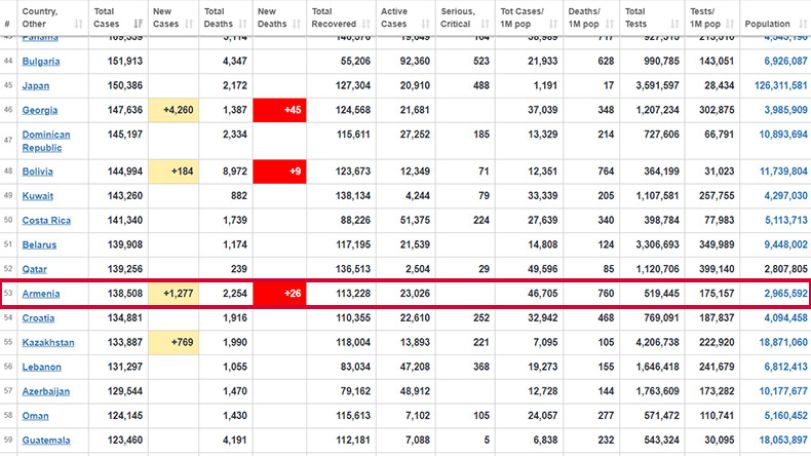Screen dimensions: 811x456
Task: Click Georgia's population figure 3,985,909
Action: (x=786, y=110)
